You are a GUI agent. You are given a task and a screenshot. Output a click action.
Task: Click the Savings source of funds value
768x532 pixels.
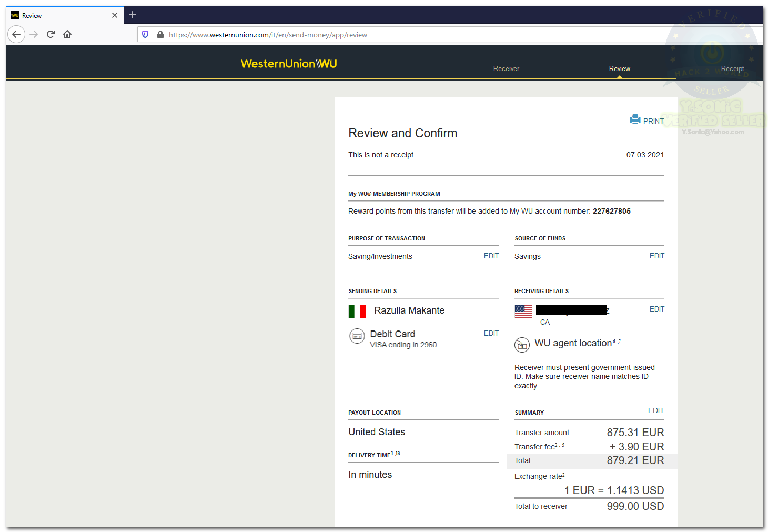528,256
